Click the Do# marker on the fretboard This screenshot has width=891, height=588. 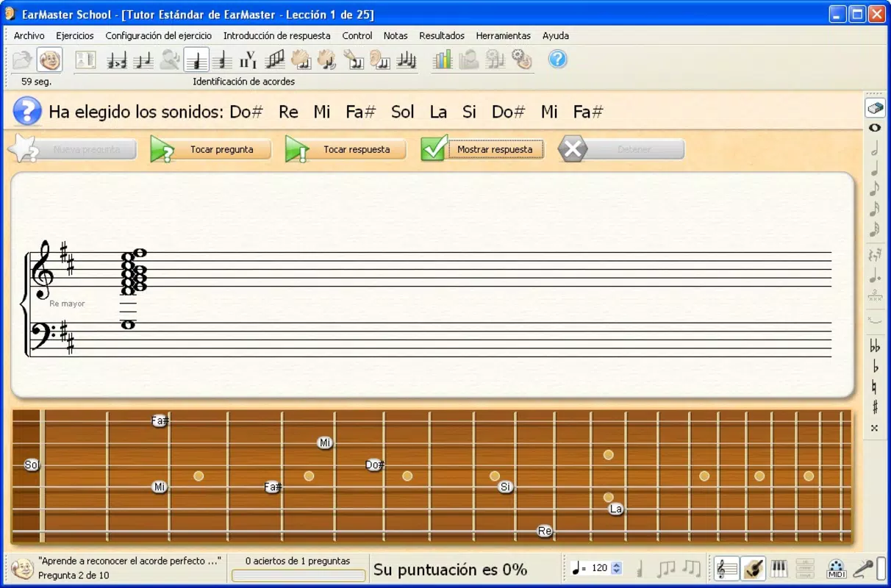pyautogui.click(x=375, y=465)
